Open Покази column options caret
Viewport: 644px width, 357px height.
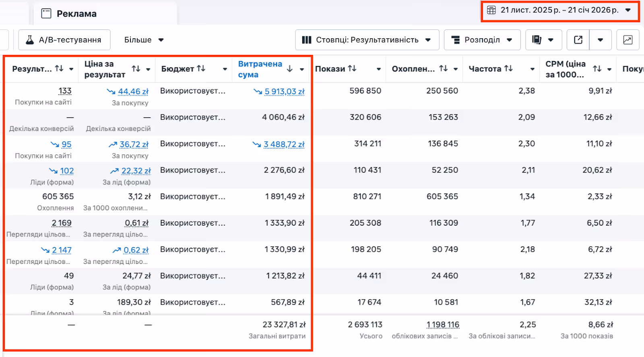[x=379, y=69]
